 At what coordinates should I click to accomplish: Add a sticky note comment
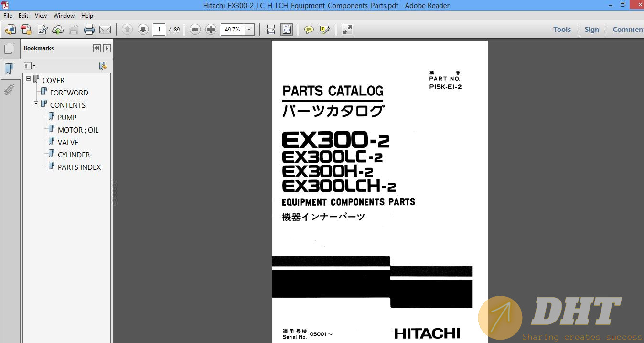309,30
